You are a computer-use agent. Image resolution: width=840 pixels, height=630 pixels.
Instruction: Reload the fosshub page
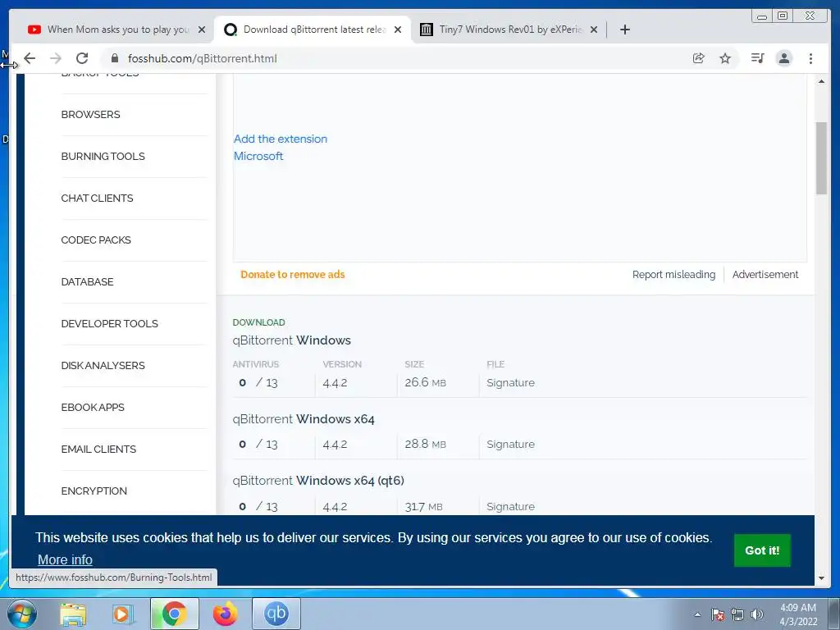[x=82, y=58]
